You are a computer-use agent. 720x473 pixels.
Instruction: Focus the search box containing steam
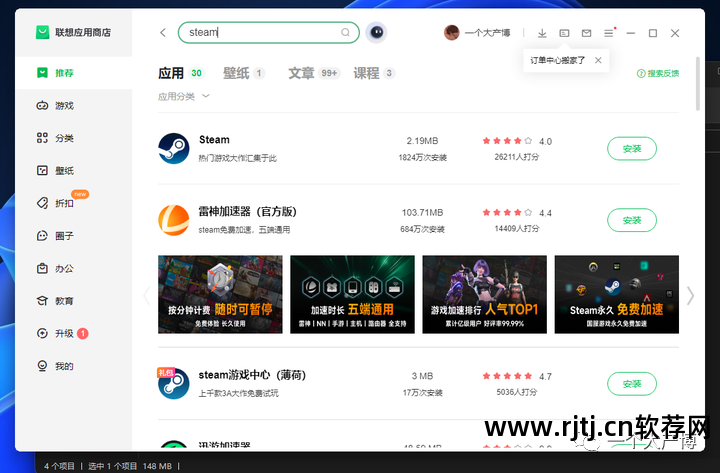coord(269,33)
